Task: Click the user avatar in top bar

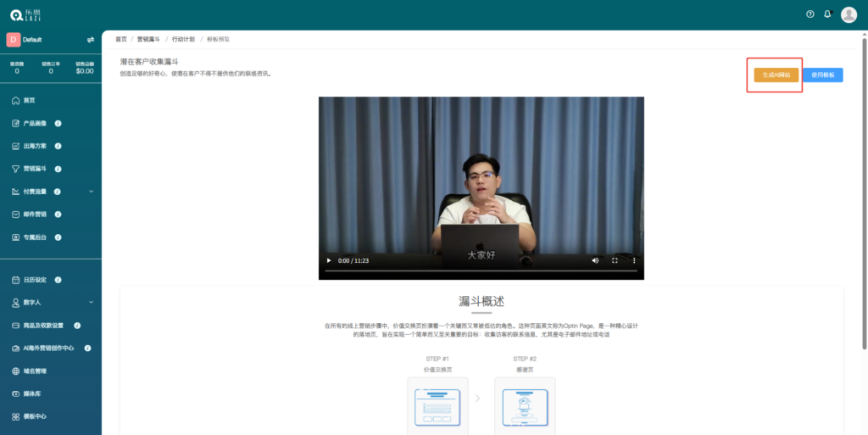Action: (x=849, y=14)
